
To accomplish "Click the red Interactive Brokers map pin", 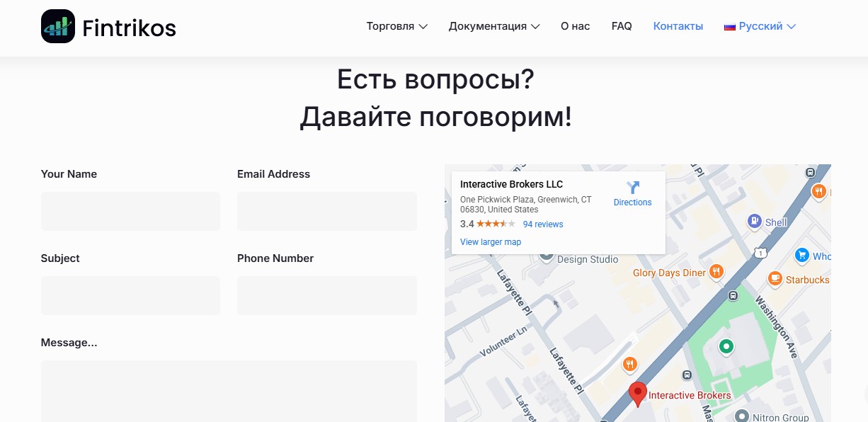I will 638,394.
